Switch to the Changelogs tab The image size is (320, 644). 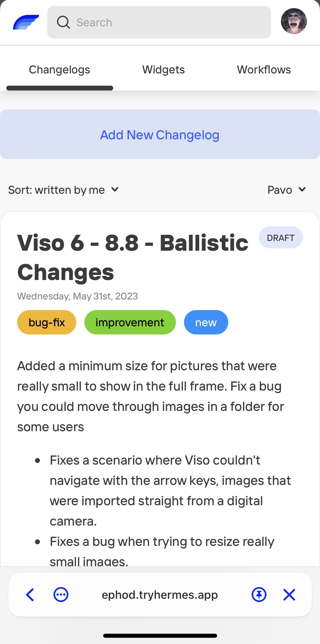(59, 70)
